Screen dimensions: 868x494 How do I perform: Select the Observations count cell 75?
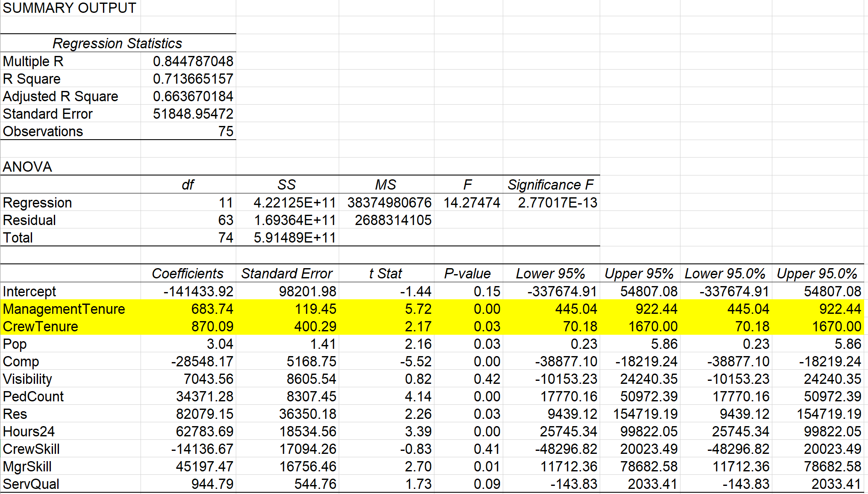[226, 131]
